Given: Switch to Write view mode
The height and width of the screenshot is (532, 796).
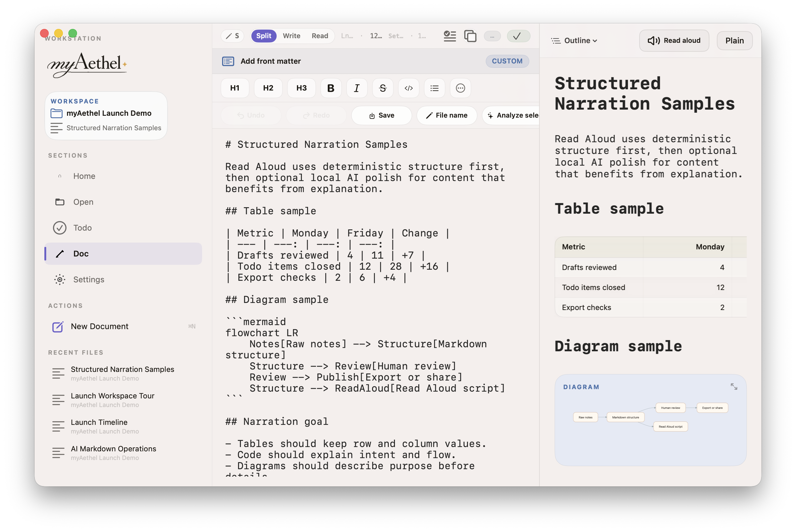Looking at the screenshot, I should point(291,36).
